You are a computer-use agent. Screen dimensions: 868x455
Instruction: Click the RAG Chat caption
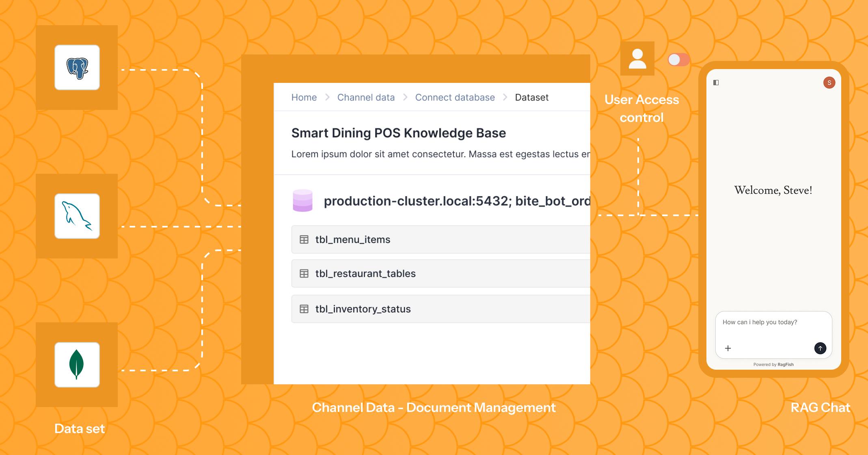click(820, 407)
